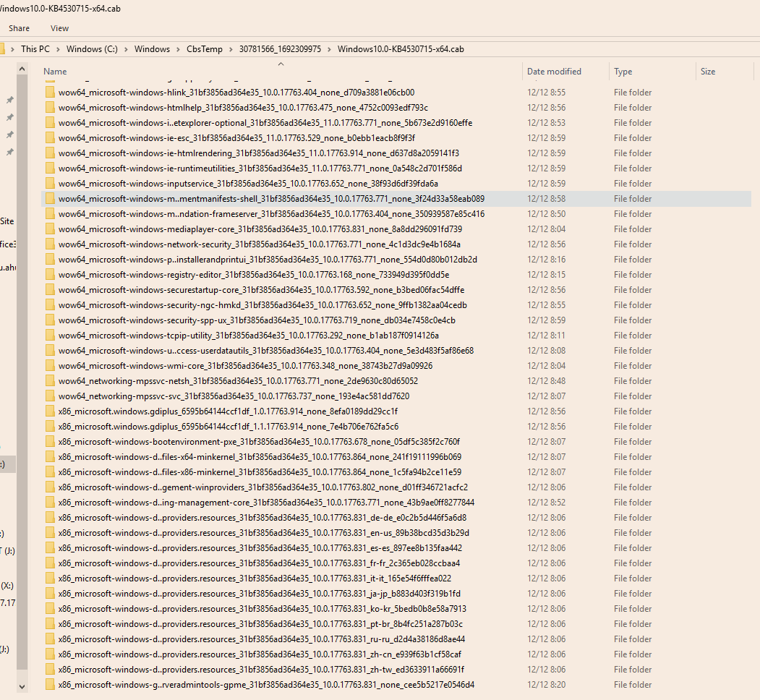The image size is (760, 700).
Task: Click the files-x64-minkernel folder icon
Action: pyautogui.click(x=49, y=456)
